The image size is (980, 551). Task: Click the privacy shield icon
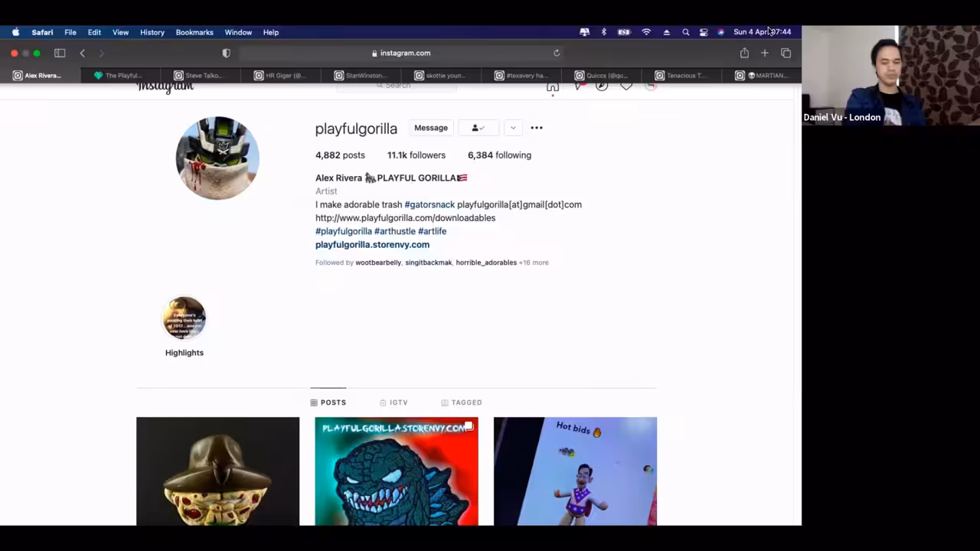226,53
